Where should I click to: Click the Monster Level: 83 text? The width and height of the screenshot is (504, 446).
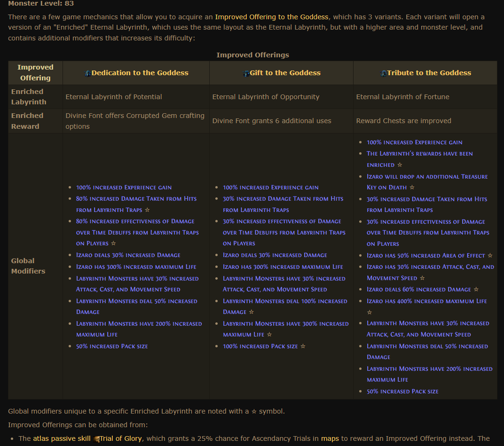(41, 4)
